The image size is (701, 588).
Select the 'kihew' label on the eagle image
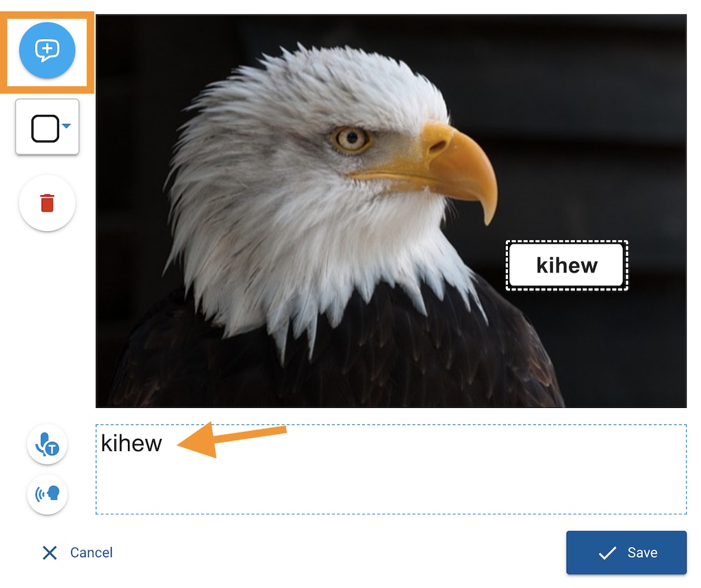(x=566, y=265)
